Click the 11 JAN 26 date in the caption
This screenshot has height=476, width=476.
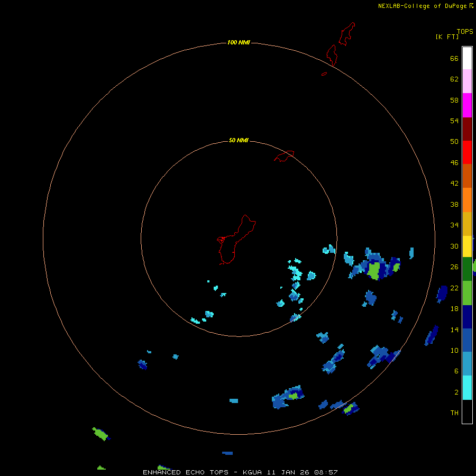[288, 472]
